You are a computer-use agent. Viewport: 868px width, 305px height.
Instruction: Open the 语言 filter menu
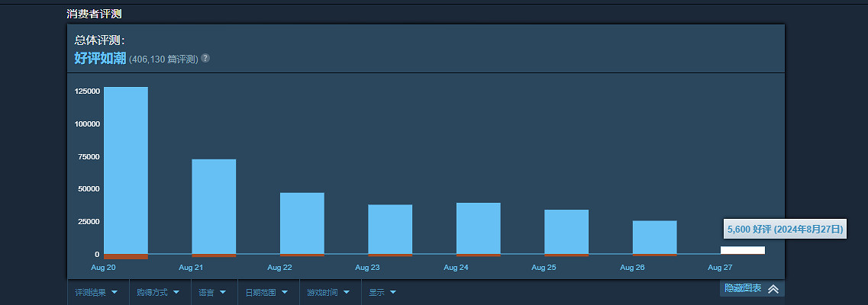(x=212, y=292)
